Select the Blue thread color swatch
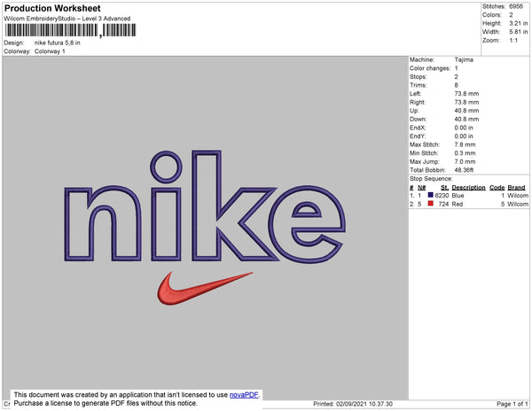This screenshot has height=411, width=532. click(431, 195)
